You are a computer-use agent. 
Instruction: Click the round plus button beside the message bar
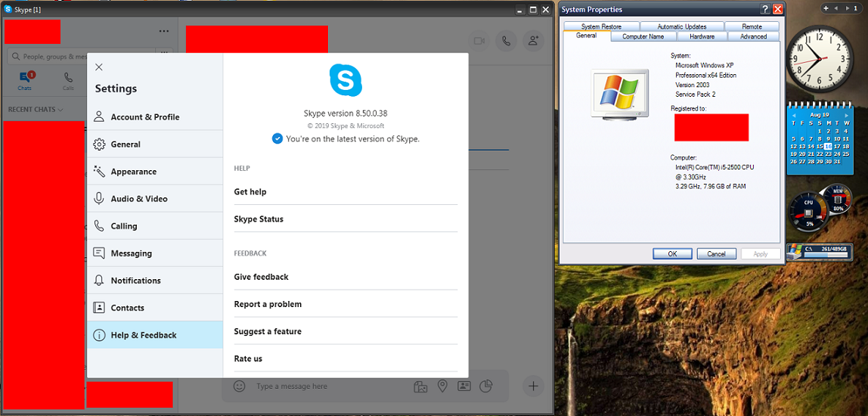(533, 386)
